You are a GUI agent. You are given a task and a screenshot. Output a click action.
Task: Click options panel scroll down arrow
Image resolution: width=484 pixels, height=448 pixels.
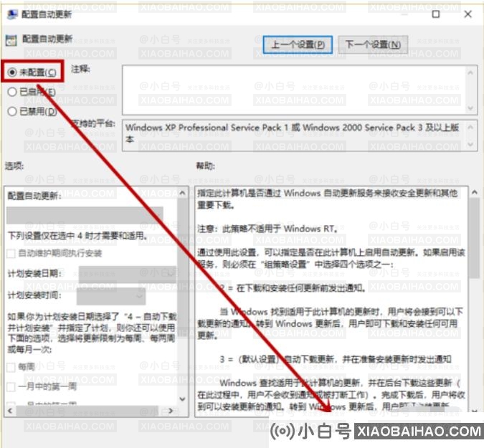coord(182,399)
